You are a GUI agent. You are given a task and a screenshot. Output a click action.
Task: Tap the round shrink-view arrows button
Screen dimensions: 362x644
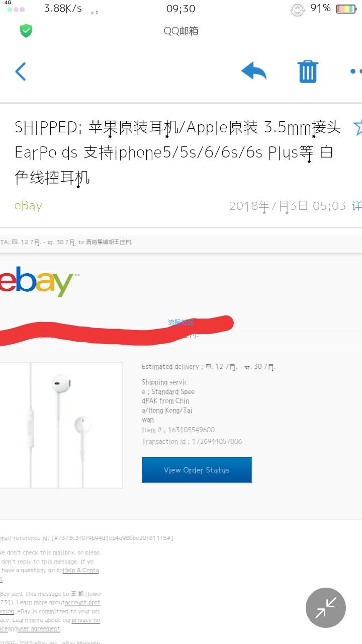coord(326,608)
